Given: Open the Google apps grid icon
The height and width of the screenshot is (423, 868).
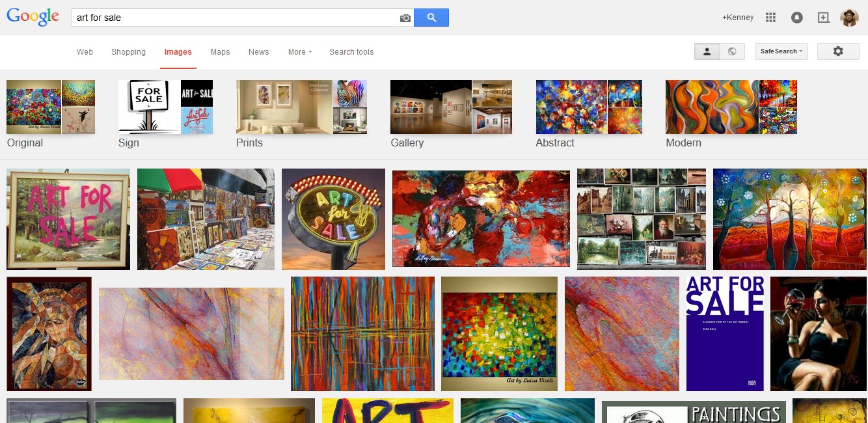Looking at the screenshot, I should (771, 18).
